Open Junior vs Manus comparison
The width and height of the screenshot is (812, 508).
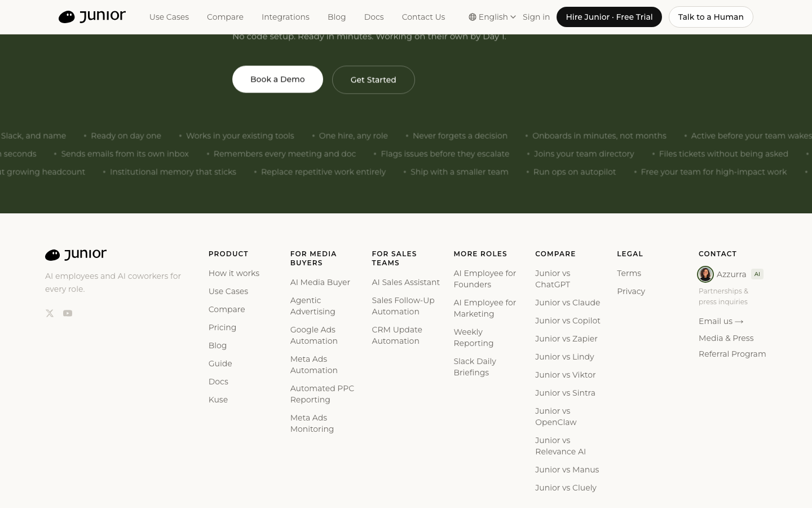567,470
